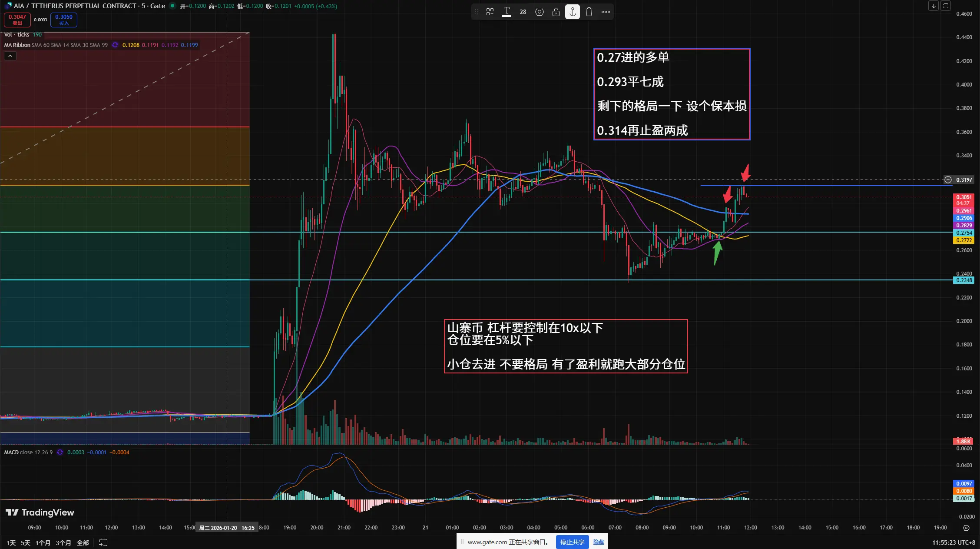Click the blue 0.3050 buy button
The height and width of the screenshot is (549, 980).
tap(64, 20)
